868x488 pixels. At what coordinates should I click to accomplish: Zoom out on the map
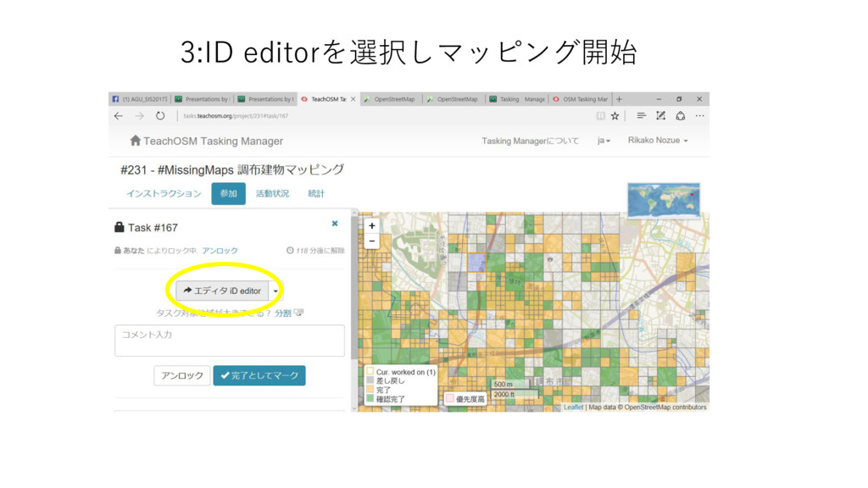click(371, 241)
